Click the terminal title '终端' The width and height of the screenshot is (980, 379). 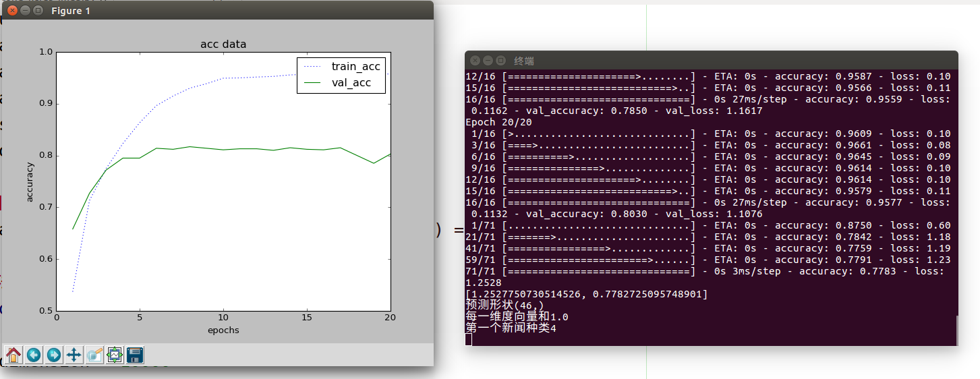[x=524, y=61]
